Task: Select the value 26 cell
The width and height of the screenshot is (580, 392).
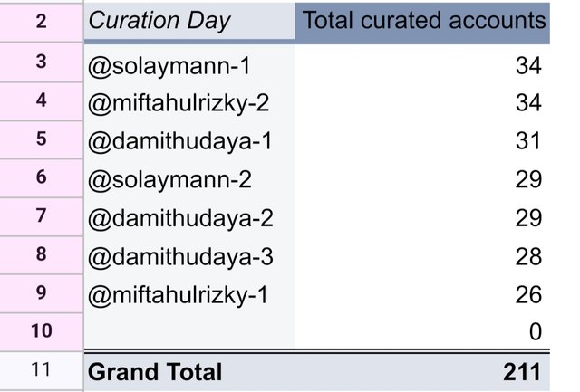Action: pos(422,294)
